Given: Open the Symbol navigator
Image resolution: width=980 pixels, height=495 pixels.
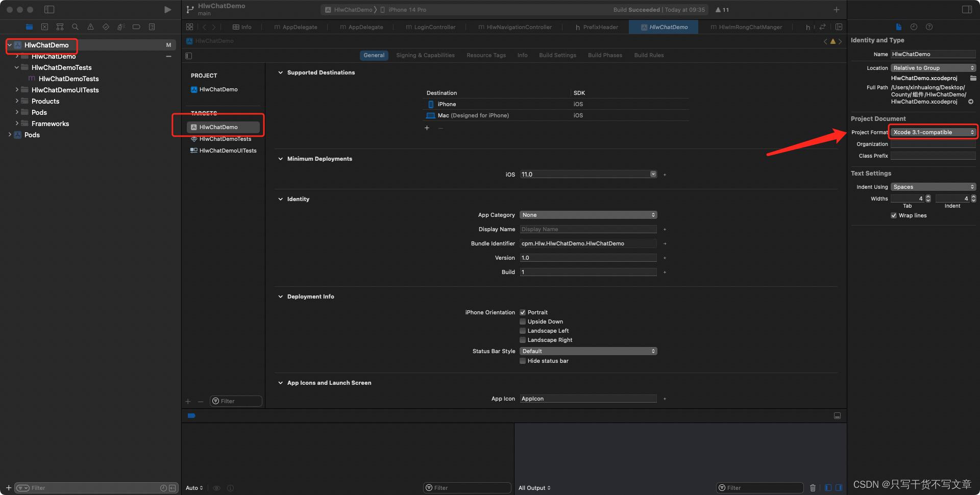Looking at the screenshot, I should pos(60,27).
